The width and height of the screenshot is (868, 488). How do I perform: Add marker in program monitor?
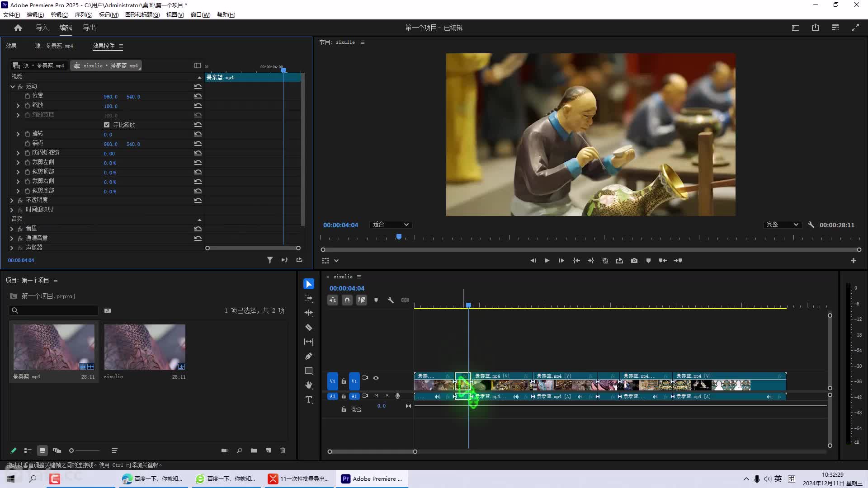[648, 261]
